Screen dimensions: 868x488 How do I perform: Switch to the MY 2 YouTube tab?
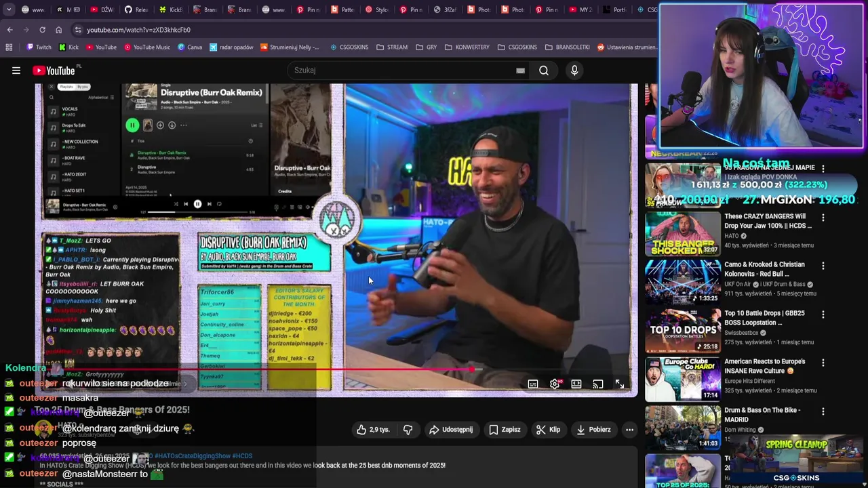click(583, 9)
